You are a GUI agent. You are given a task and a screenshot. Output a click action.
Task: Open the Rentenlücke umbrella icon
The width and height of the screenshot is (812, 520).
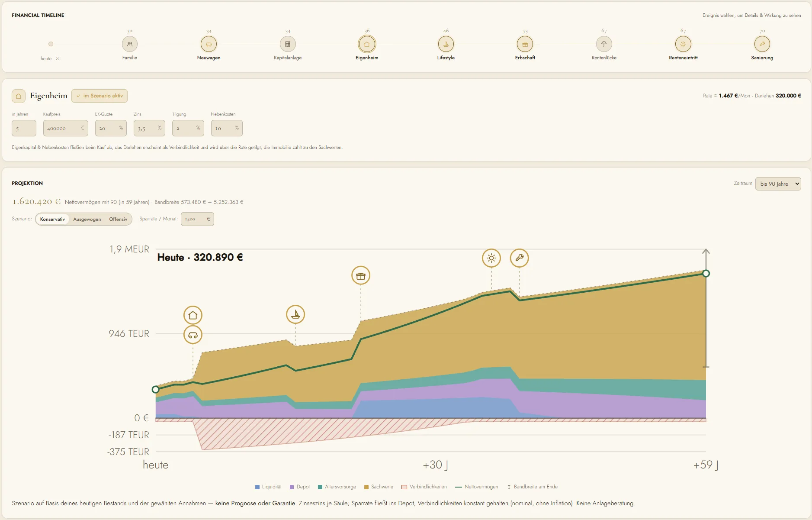604,44
